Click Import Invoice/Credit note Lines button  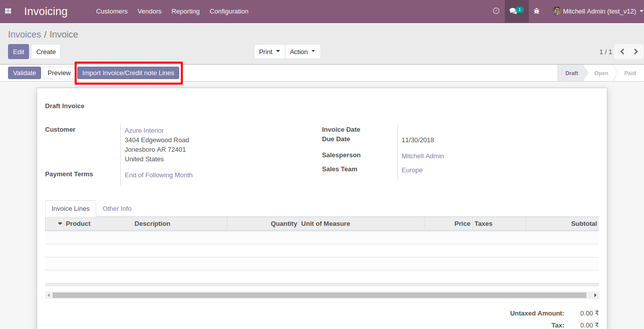point(128,73)
